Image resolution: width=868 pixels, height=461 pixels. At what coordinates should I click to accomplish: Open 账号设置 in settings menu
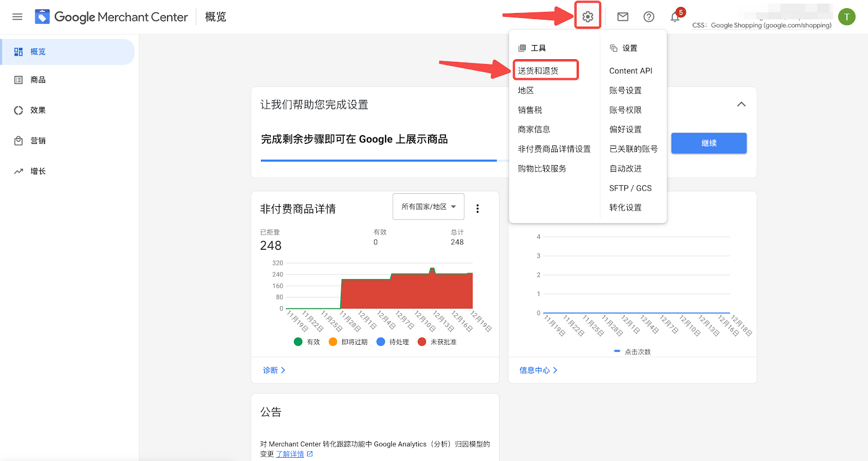tap(626, 90)
